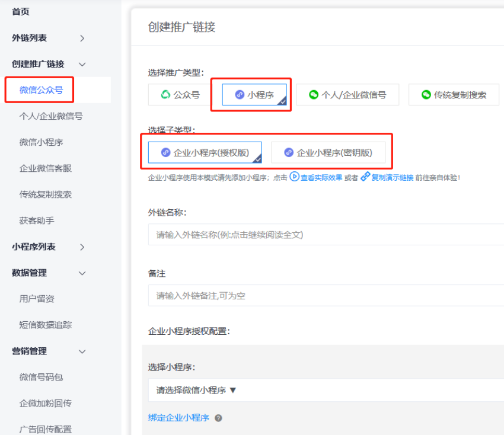Viewport: 504px width, 435px height.
Task: Select 企业小程序(授权版) subtype
Action: 205,152
